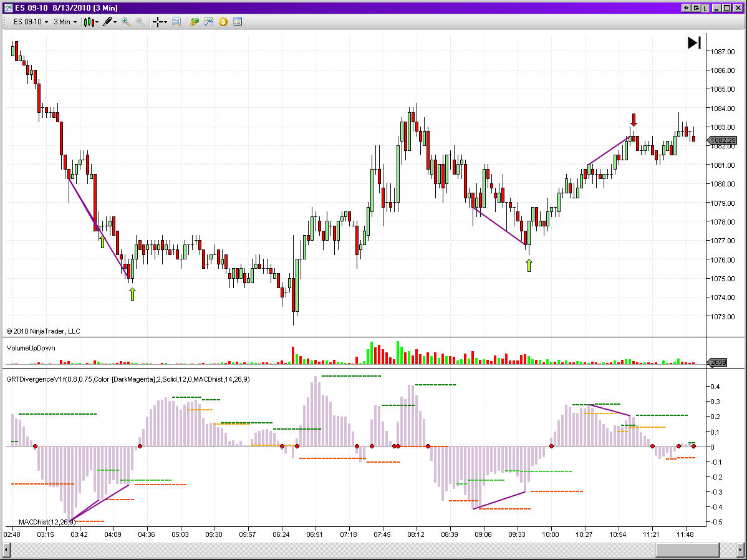Screen dimensions: 747x560
Task: Click the 02:48 time axis label
Action: 12,534
